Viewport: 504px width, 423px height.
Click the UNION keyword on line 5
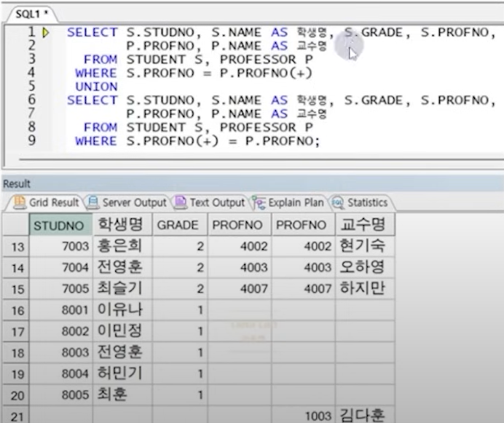pos(96,87)
